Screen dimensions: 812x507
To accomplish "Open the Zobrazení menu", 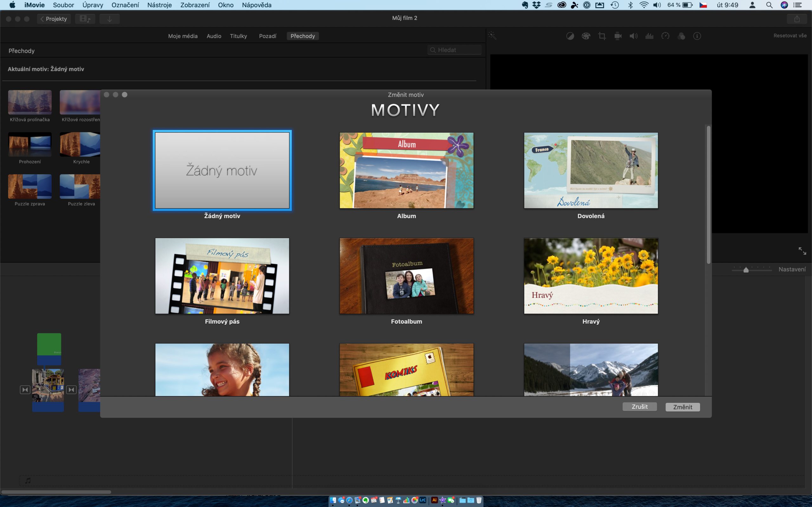I will pos(195,5).
